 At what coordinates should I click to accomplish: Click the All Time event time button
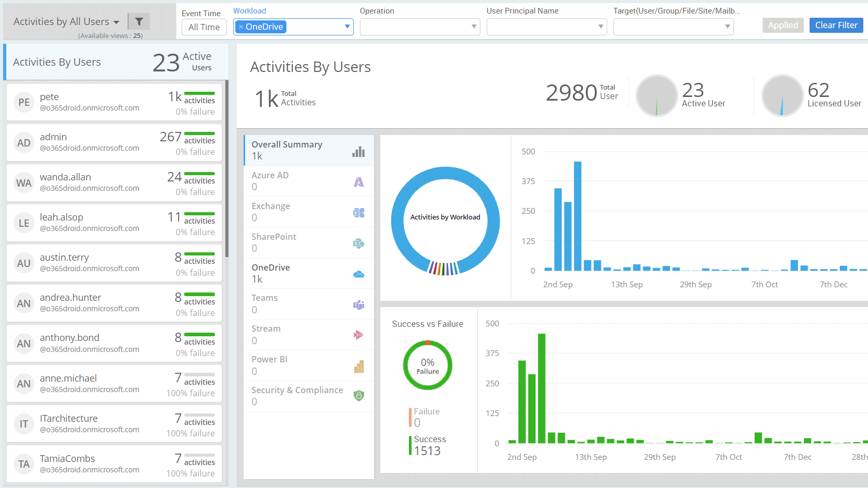pyautogui.click(x=204, y=27)
